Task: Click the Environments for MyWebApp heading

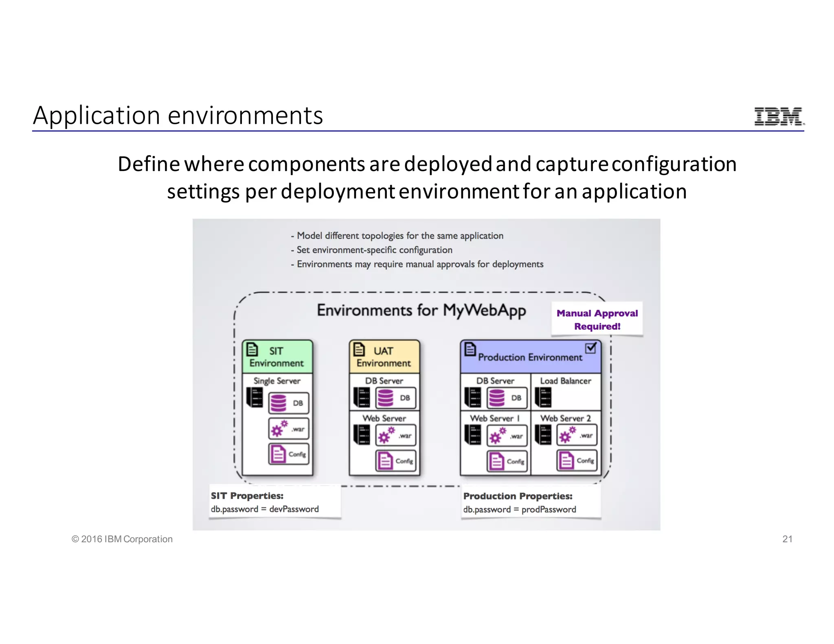Action: tap(421, 310)
